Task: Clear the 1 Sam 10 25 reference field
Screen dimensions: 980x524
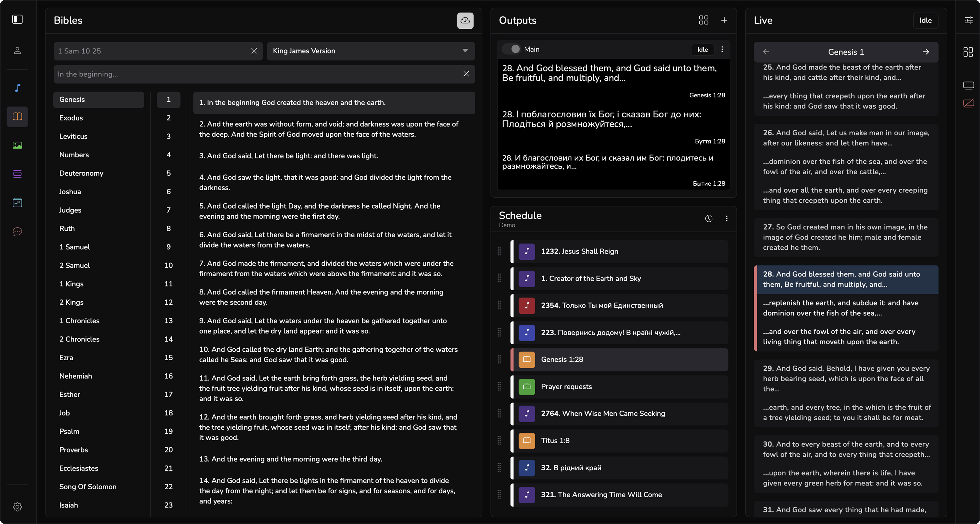Action: click(254, 51)
